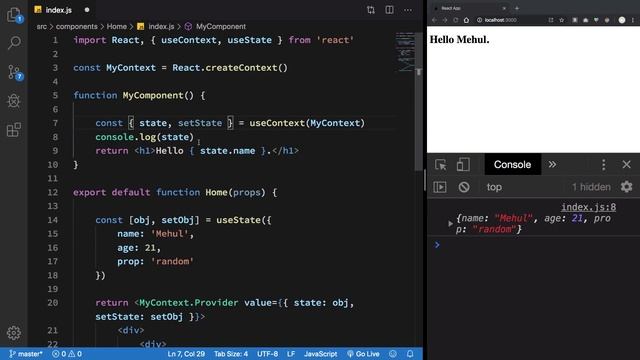
Task: Click the src breadcrumb segment
Action: (42, 27)
